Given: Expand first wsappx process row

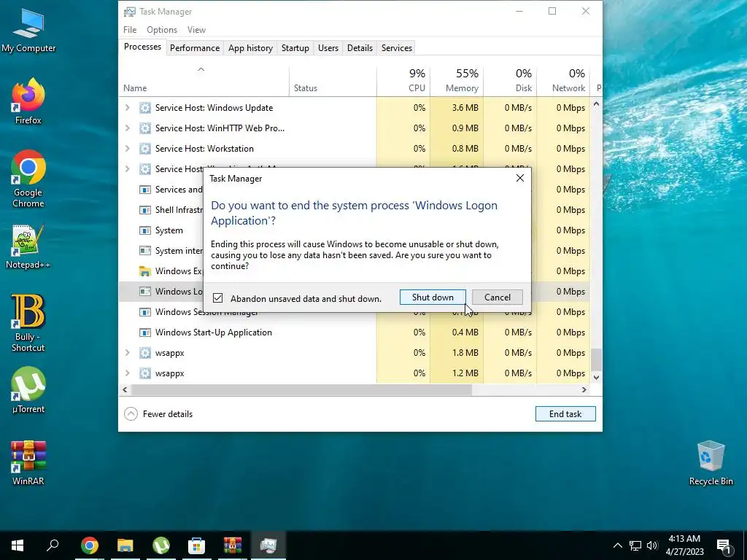Looking at the screenshot, I should coord(127,353).
